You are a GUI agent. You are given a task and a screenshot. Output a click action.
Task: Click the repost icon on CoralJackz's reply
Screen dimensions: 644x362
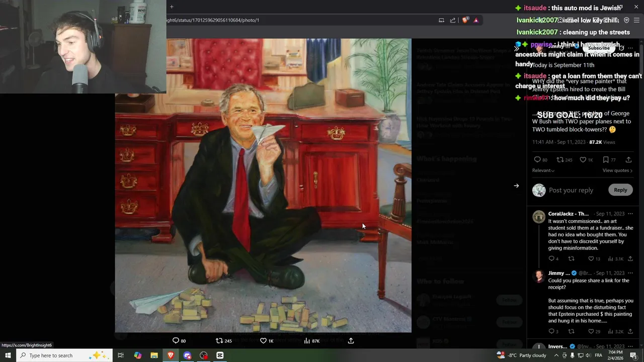pos(571,259)
